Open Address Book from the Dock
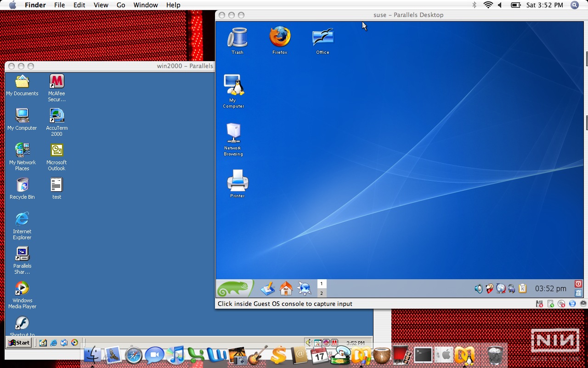This screenshot has height=368, width=588. [299, 356]
